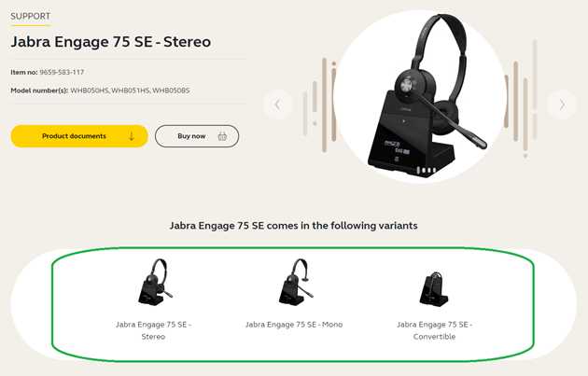Select the Stereo variant headset image

pos(154,282)
